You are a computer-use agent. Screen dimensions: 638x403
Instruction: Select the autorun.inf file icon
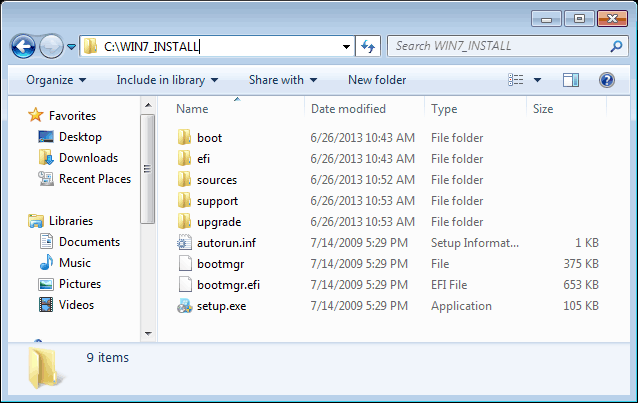(x=184, y=243)
